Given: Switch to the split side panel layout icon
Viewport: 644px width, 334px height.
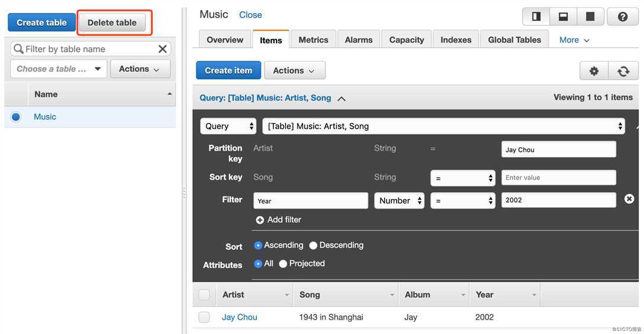Looking at the screenshot, I should click(536, 17).
